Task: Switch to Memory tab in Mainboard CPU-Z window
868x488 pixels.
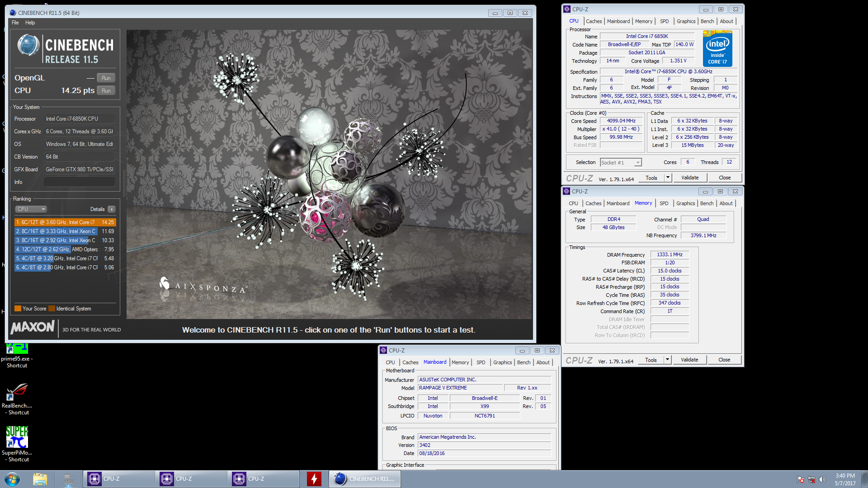Action: [x=460, y=362]
